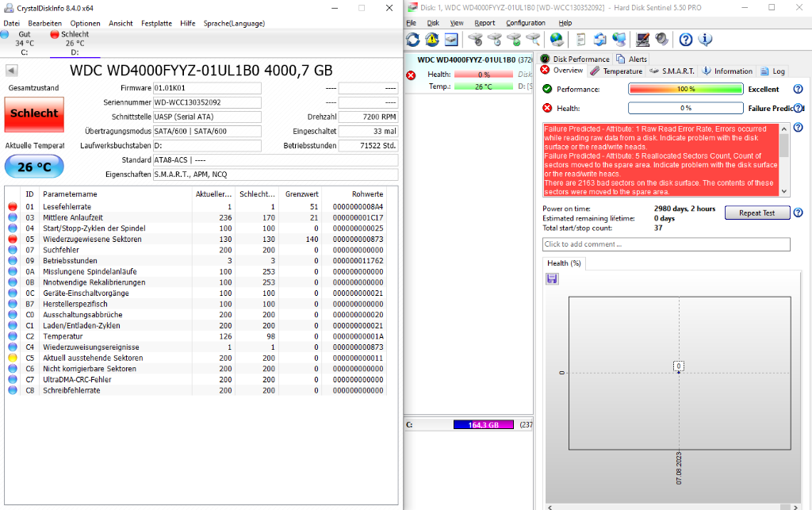Click the Health 0 % bar in Overview
The image size is (812, 510).
(x=686, y=108)
